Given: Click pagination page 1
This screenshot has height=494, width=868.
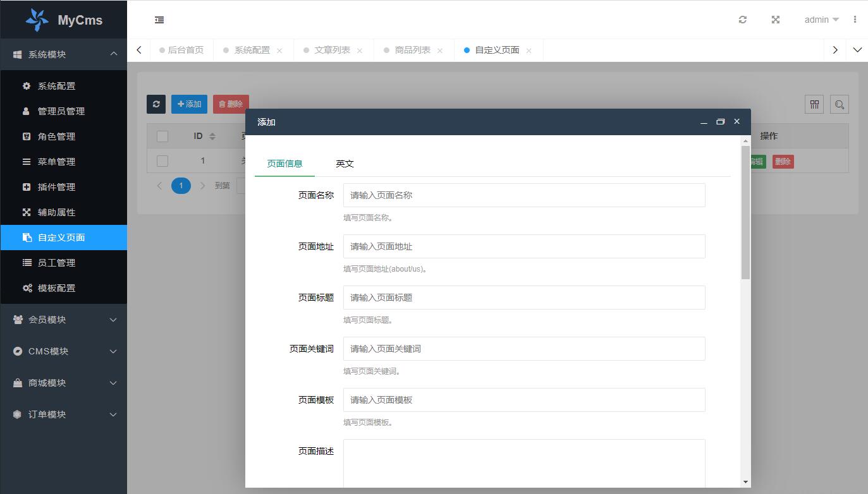Looking at the screenshot, I should point(181,185).
